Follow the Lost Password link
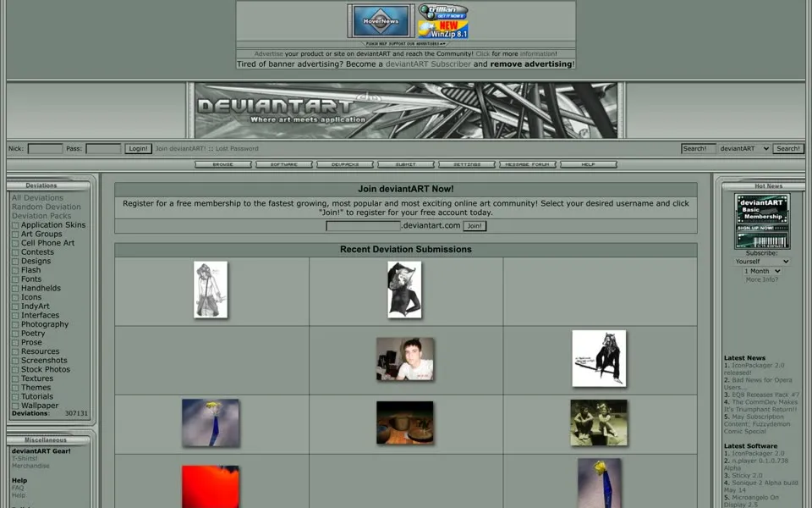812x508 pixels. (x=237, y=149)
